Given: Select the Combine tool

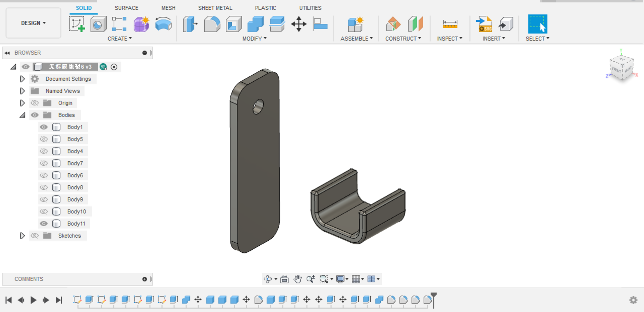Looking at the screenshot, I should 255,23.
